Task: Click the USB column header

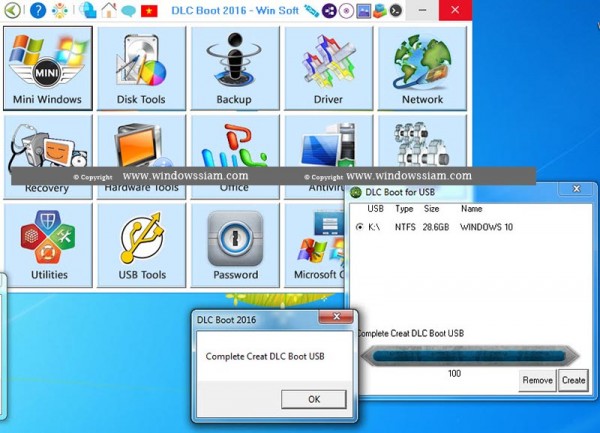Action: [375, 209]
